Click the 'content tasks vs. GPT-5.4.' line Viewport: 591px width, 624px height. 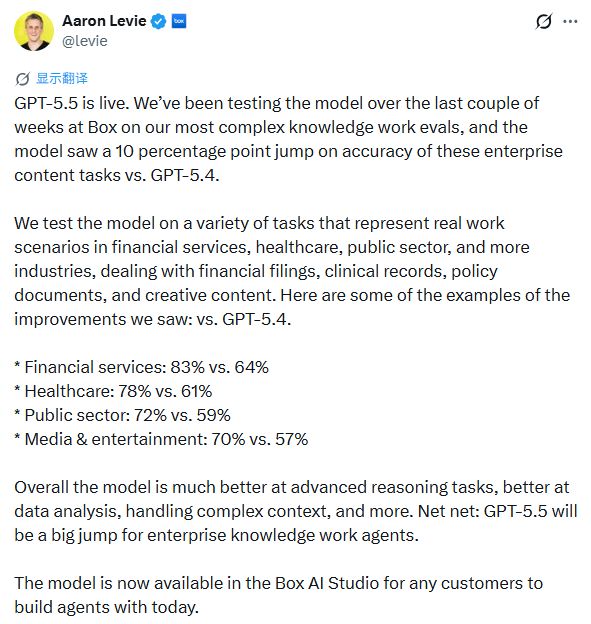(x=117, y=175)
